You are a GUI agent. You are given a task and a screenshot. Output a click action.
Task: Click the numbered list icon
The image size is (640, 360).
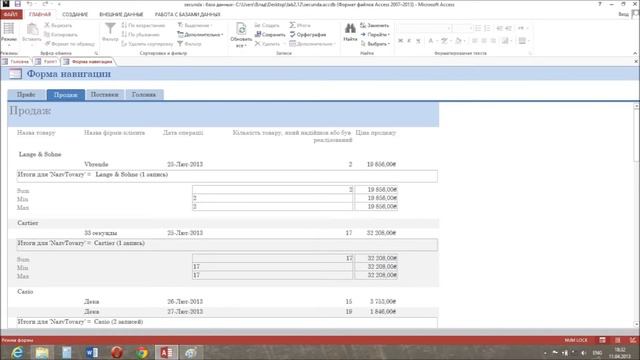pyautogui.click(x=487, y=28)
